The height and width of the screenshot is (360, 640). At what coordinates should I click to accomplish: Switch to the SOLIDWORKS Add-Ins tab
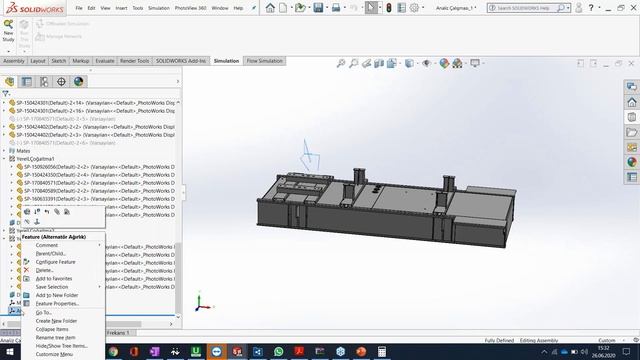coord(181,61)
